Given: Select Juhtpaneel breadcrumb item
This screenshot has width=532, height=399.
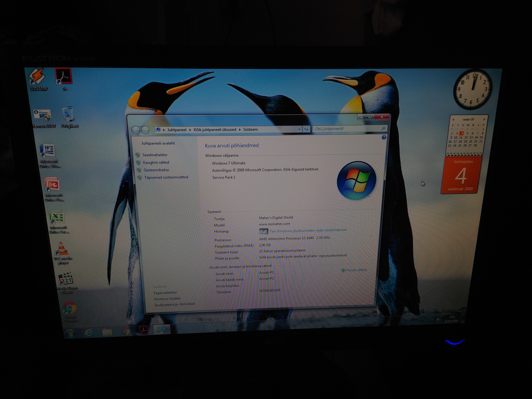Looking at the screenshot, I should pos(177,130).
